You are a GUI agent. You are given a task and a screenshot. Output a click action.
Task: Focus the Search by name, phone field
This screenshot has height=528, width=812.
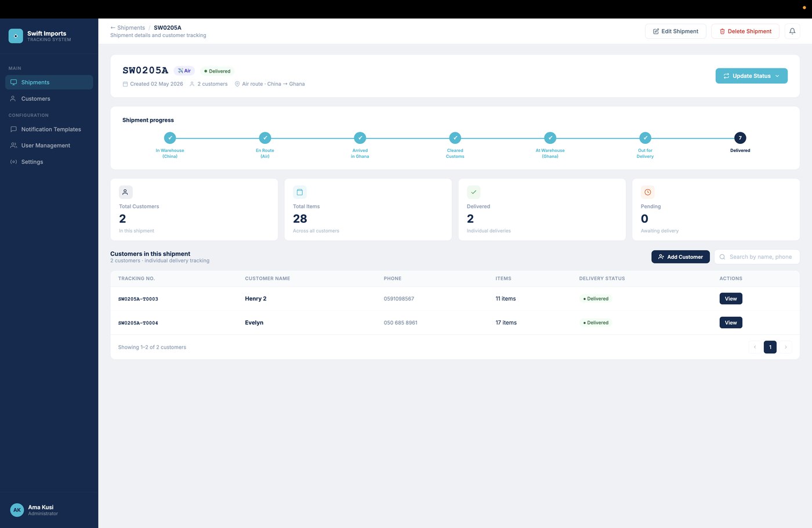[x=757, y=257]
